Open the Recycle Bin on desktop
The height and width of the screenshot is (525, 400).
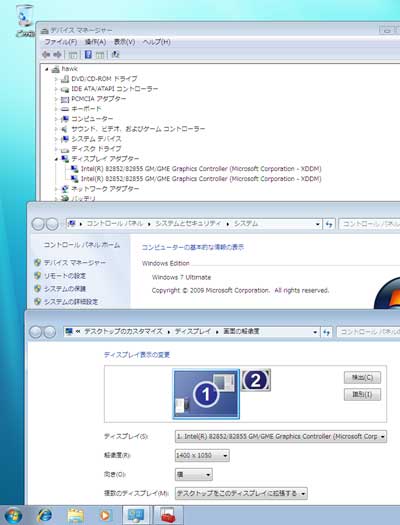coord(25,19)
